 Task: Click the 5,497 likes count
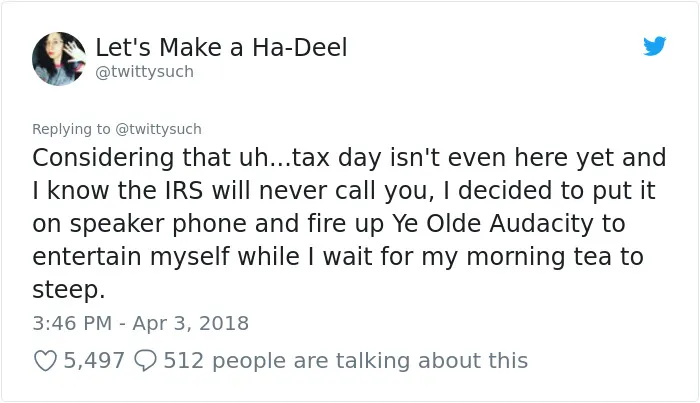[x=94, y=361]
